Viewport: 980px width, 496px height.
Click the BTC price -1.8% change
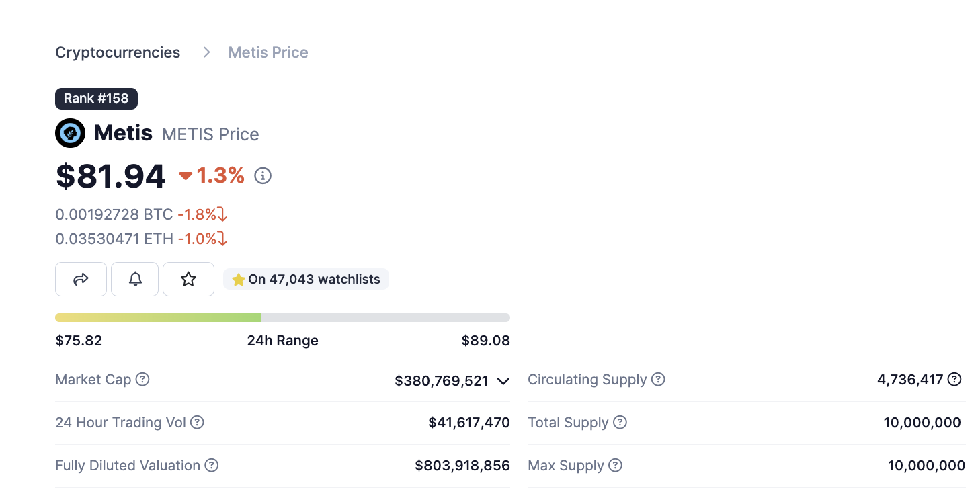point(202,214)
